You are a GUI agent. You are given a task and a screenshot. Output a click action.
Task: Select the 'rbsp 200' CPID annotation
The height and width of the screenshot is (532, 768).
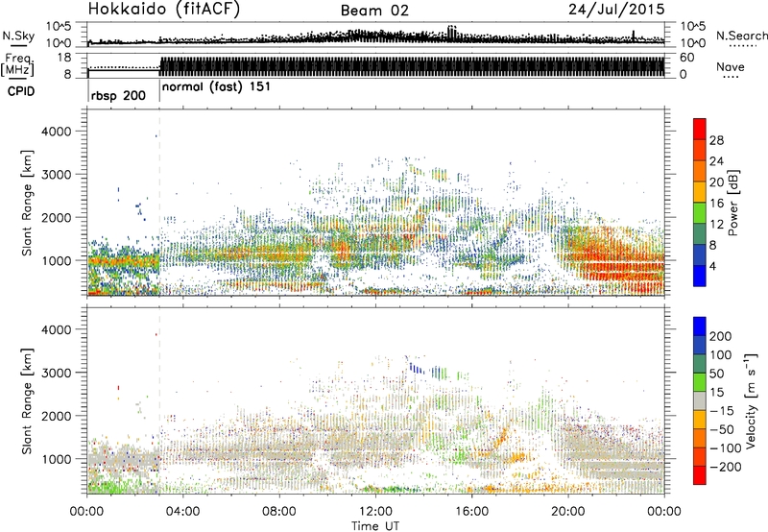click(x=118, y=95)
